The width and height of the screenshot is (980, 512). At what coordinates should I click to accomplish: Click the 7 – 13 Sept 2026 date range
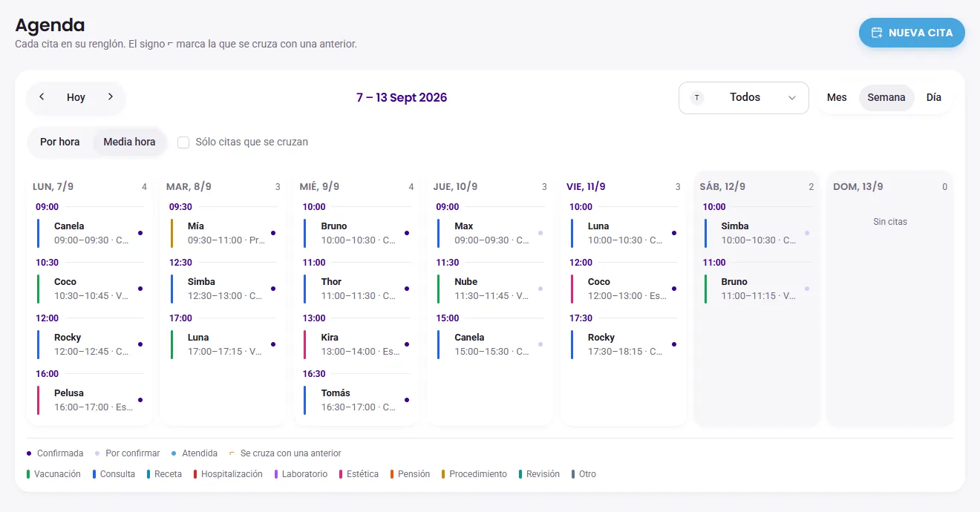click(402, 98)
